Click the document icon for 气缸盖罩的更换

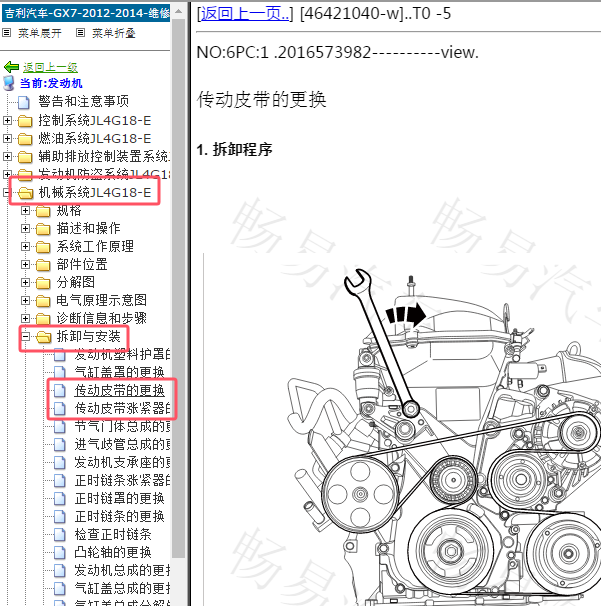pyautogui.click(x=60, y=373)
